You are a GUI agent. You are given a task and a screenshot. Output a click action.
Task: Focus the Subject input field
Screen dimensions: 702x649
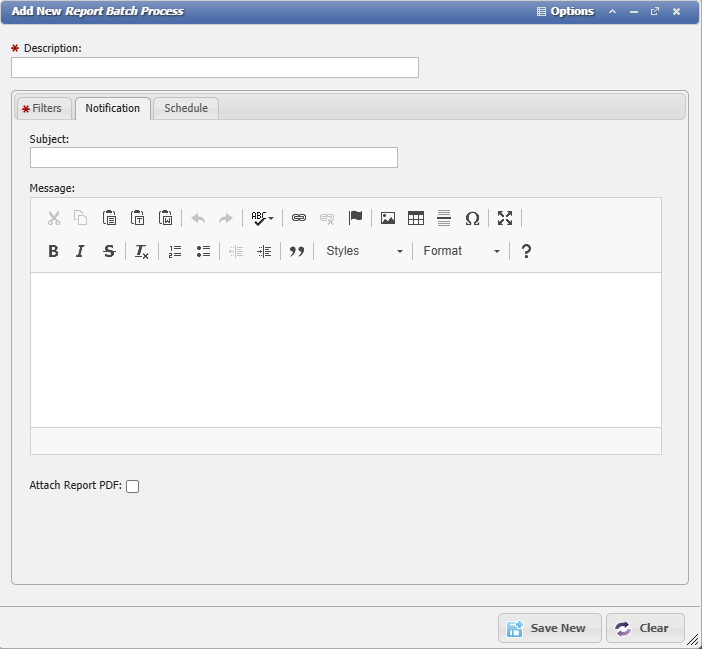213,158
